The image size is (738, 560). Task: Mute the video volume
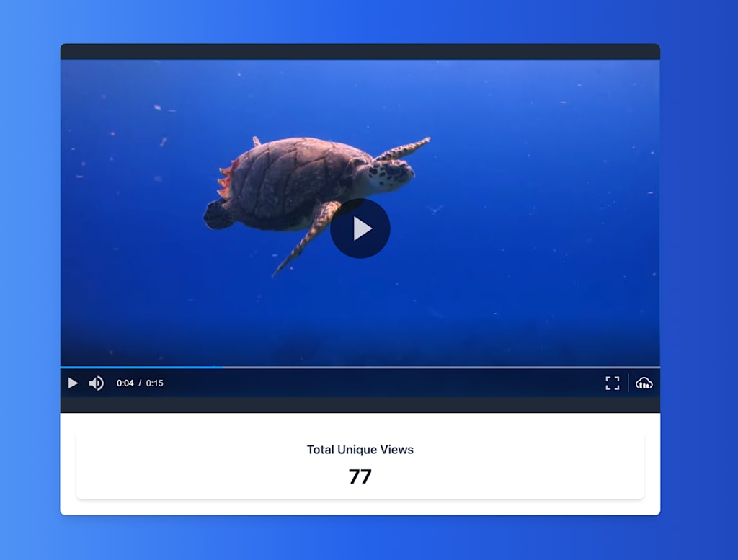[97, 383]
